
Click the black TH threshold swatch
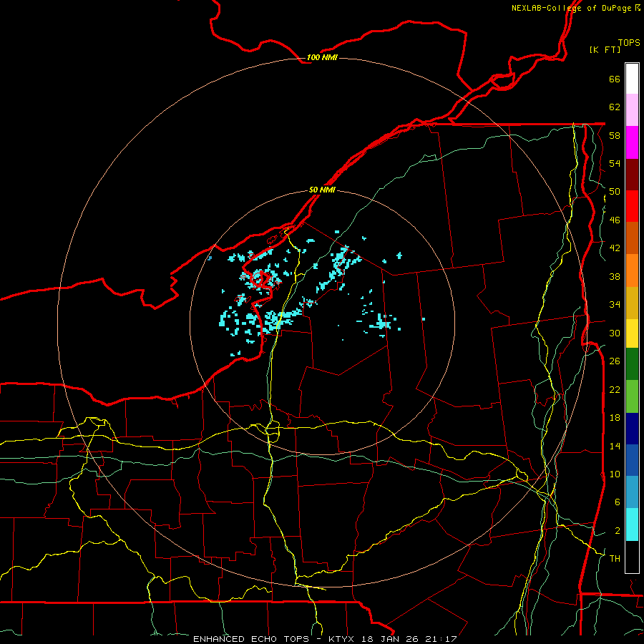(632, 557)
